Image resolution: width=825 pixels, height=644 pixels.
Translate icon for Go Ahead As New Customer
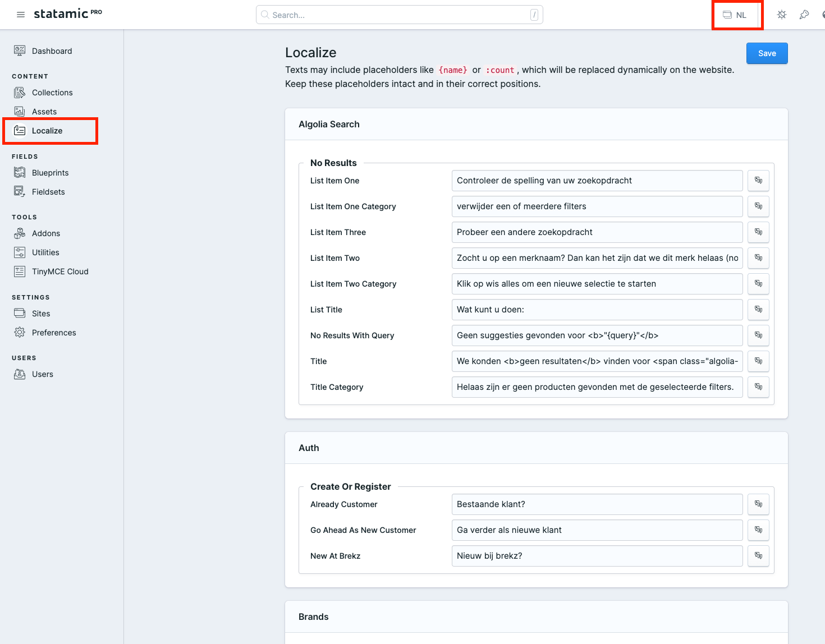(x=758, y=530)
